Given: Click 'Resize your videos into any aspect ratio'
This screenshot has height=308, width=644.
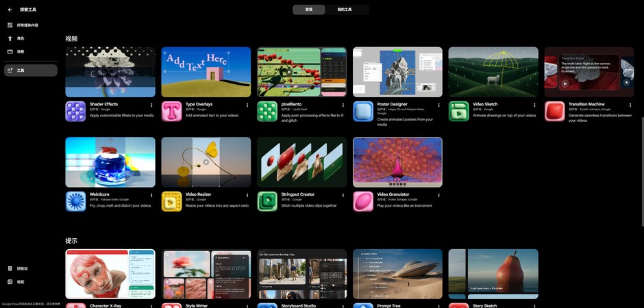Looking at the screenshot, I should pos(217,205).
